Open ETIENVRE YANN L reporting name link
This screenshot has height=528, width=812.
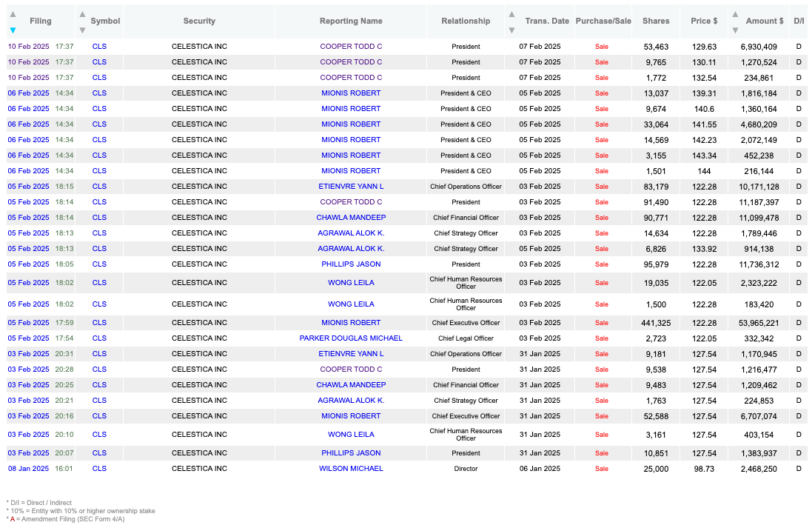351,186
